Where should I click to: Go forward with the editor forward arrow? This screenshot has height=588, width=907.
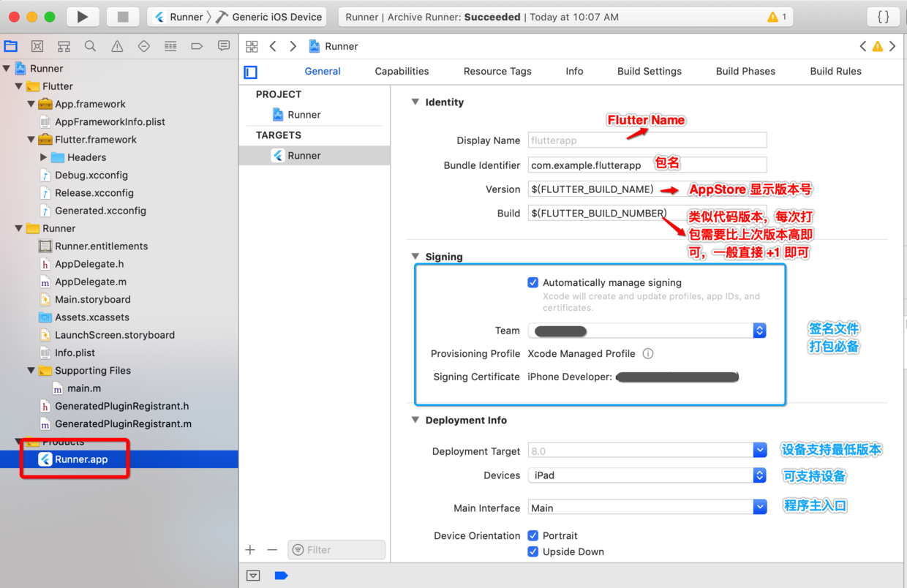tap(293, 46)
